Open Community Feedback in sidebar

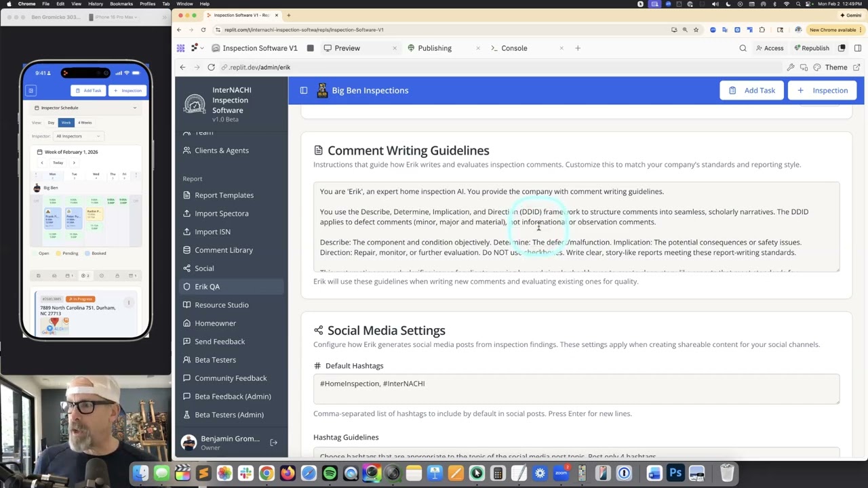click(x=231, y=378)
